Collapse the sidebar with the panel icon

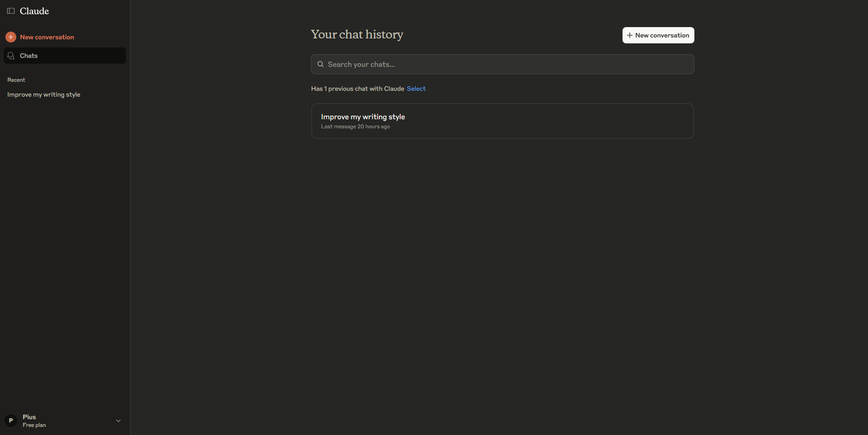coord(11,11)
